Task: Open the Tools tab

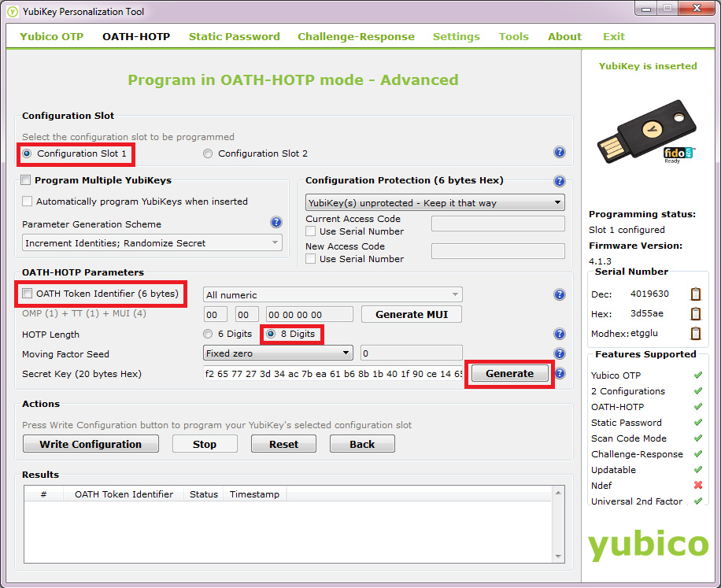Action: [514, 37]
